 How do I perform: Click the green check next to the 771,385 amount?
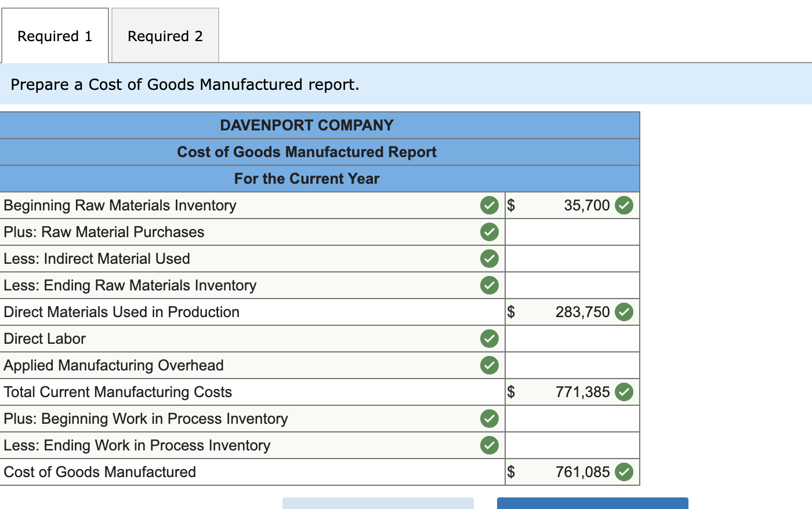point(624,392)
